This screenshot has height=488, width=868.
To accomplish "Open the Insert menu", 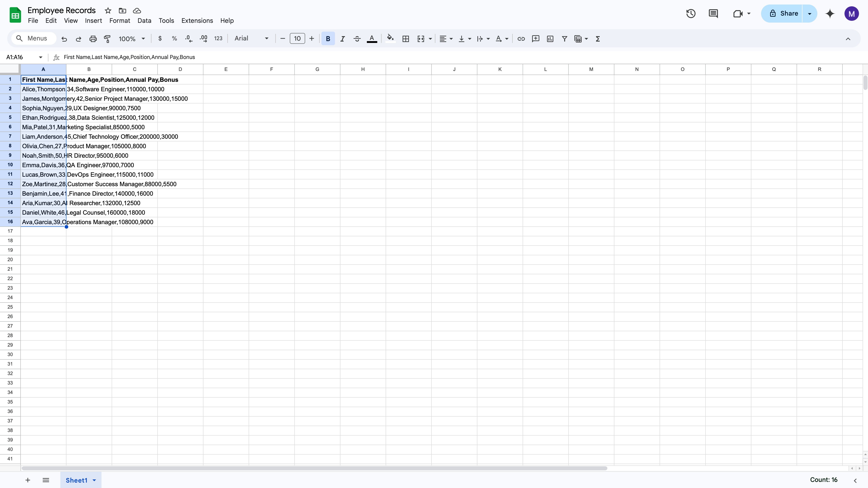I will (x=93, y=21).
